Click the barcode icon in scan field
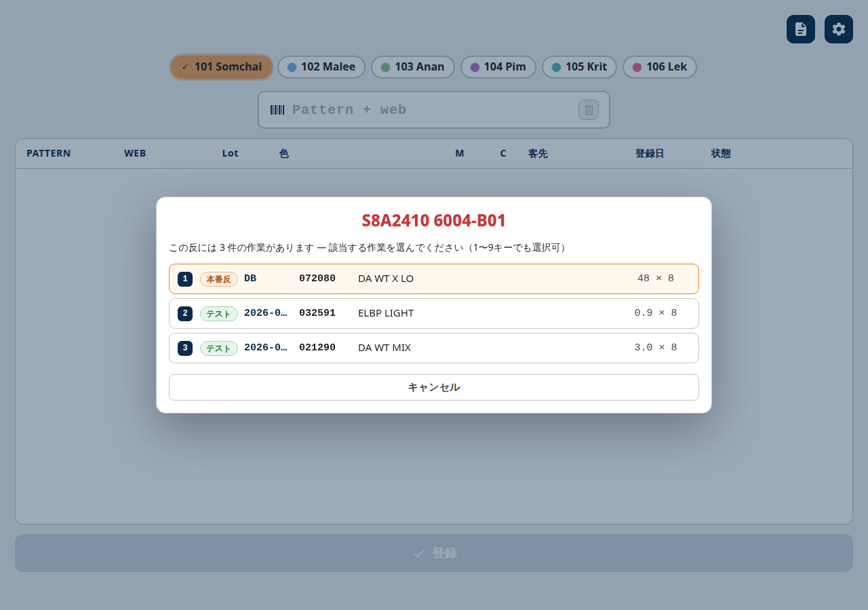868x610 pixels. tap(277, 110)
